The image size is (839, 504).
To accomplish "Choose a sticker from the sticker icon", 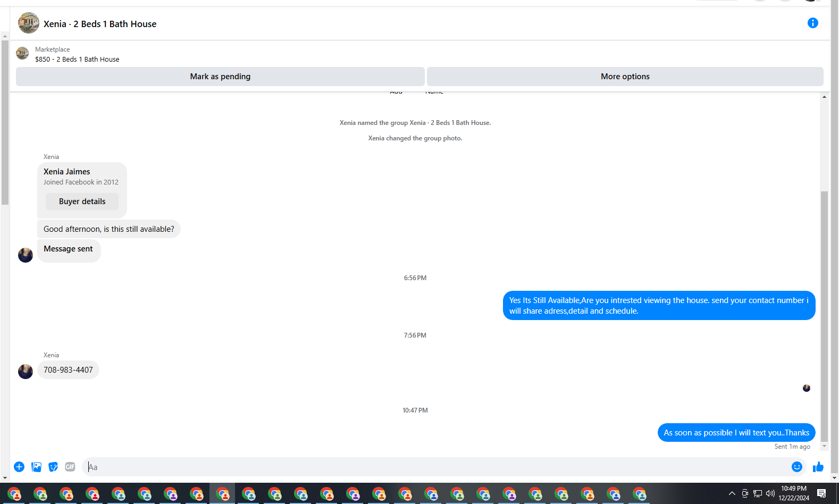I will click(53, 467).
